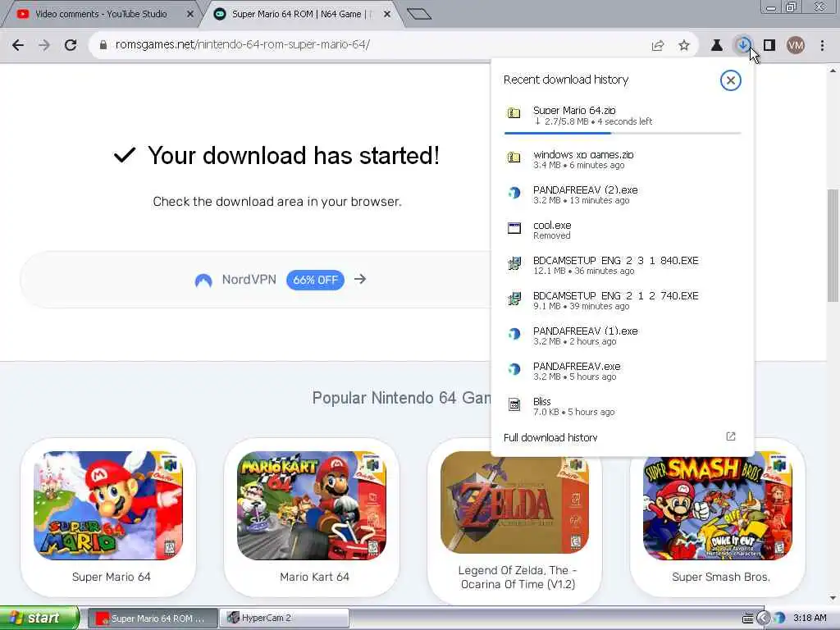Screen dimensions: 840x630
Task: Click Super Mario 64.zip download name
Action: [x=574, y=110]
